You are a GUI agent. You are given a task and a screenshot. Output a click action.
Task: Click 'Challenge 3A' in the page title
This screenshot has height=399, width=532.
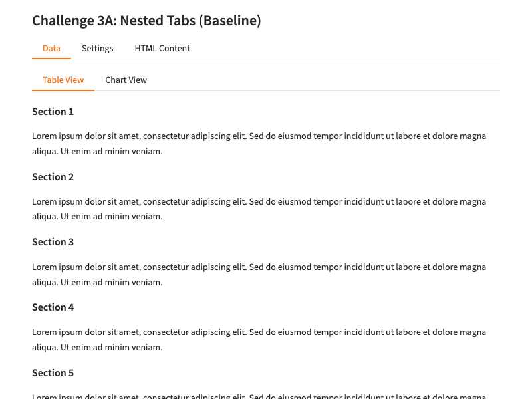tap(73, 21)
